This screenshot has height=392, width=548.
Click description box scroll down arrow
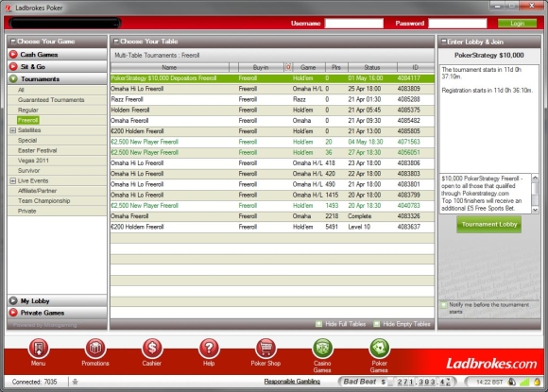535,210
